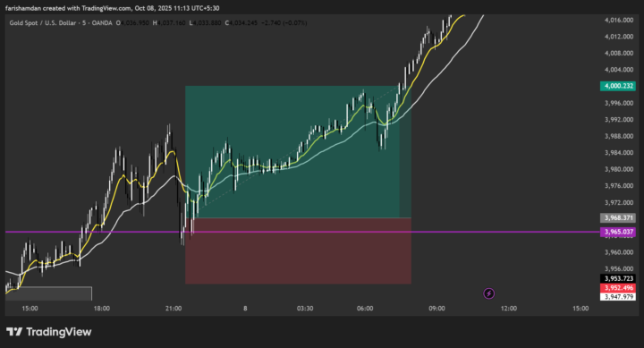644x348 pixels.
Task: Click the 18:00 time axis label
Action: coord(101,308)
